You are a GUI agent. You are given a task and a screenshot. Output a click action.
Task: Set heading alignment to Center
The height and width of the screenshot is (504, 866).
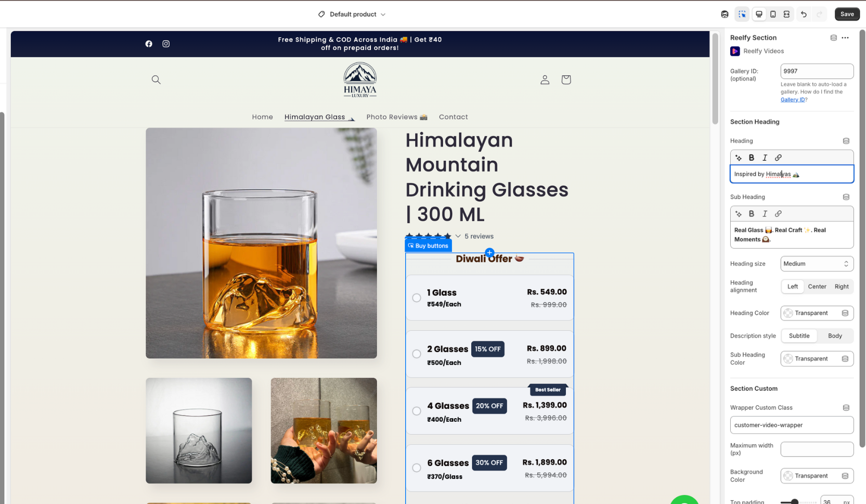point(817,287)
